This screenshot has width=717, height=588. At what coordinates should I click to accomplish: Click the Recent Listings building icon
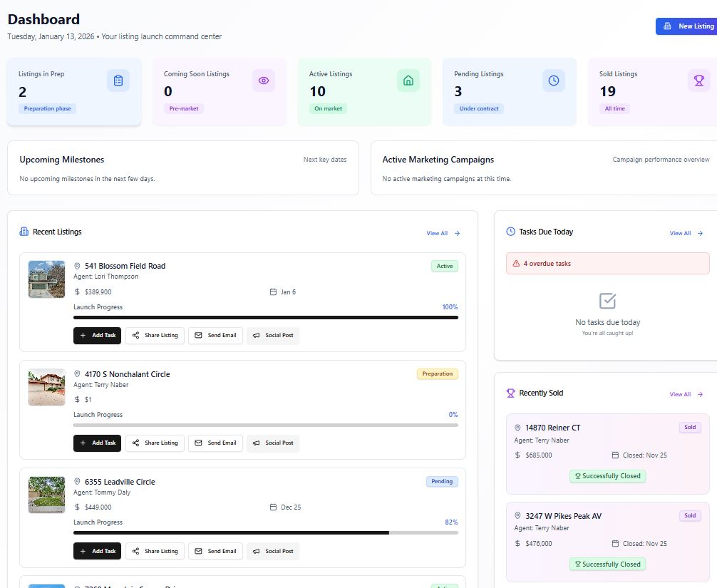(x=24, y=232)
